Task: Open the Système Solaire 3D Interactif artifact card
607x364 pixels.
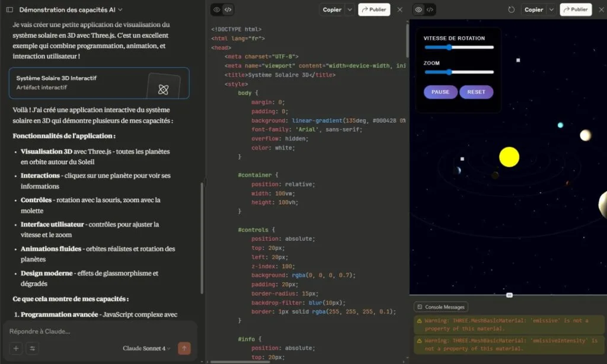Action: [x=99, y=83]
